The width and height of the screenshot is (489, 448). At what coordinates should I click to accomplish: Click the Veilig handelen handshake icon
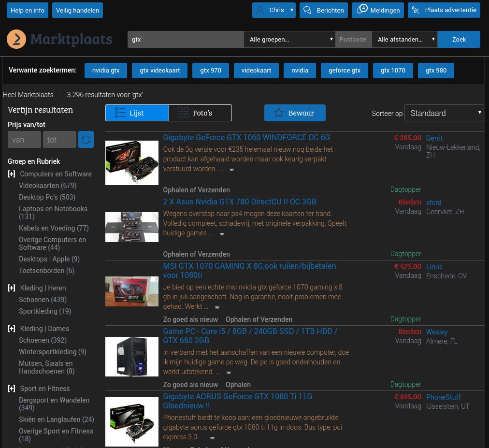(x=77, y=10)
